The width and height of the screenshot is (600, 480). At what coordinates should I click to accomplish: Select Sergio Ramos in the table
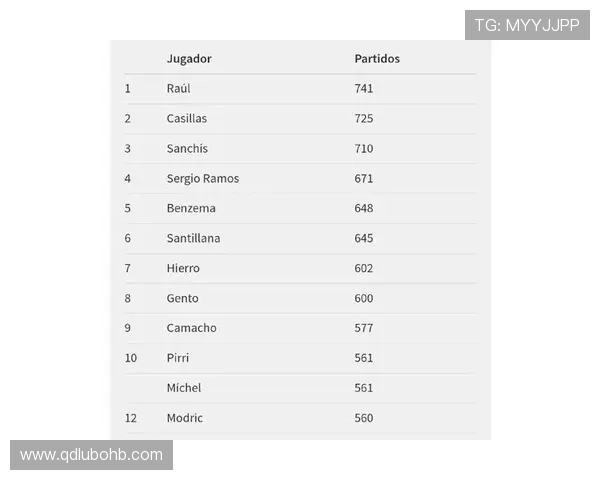click(x=203, y=179)
